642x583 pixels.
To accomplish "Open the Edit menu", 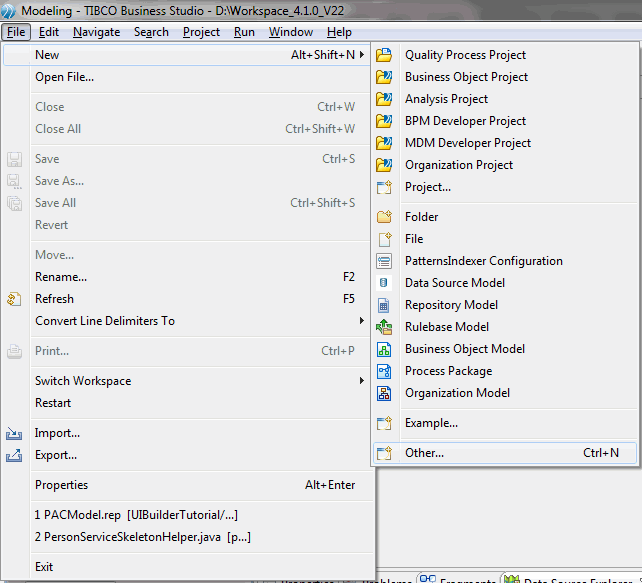I will point(49,32).
